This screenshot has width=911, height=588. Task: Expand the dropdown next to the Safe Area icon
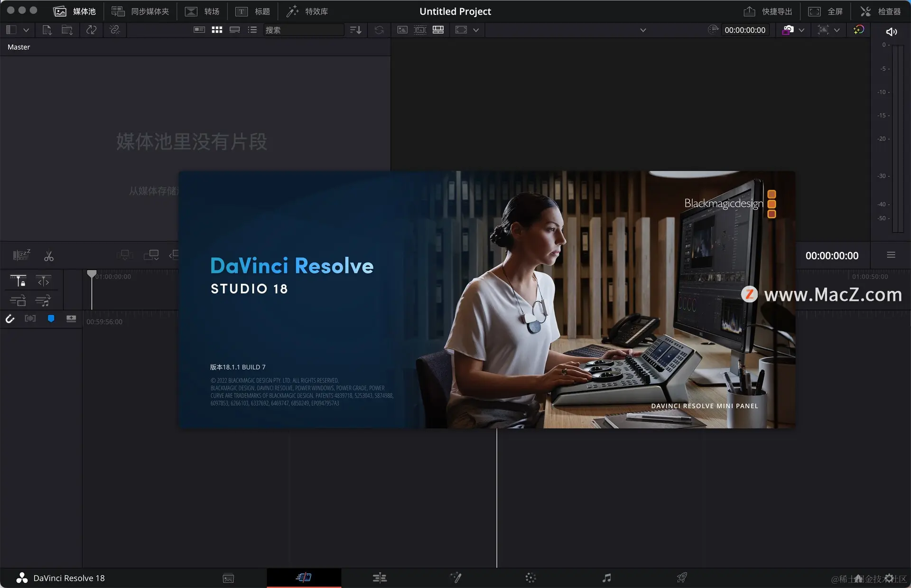476,30
